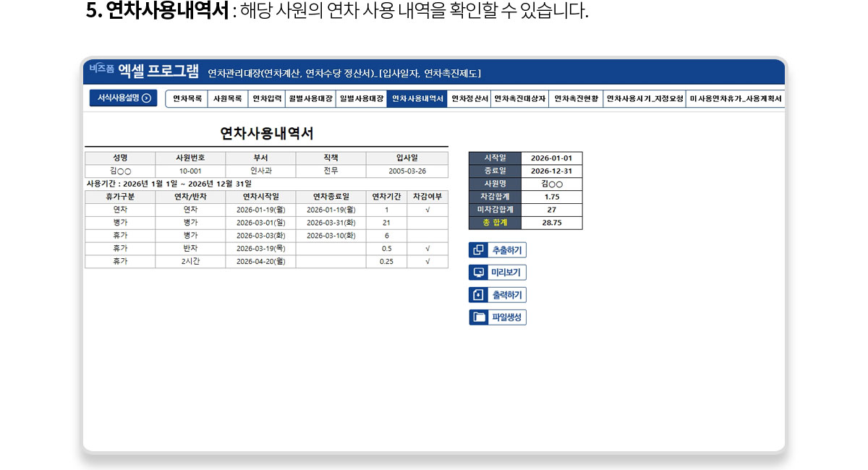
Task: Click the arrow icon in 서식사용설명
Action: pyautogui.click(x=146, y=98)
